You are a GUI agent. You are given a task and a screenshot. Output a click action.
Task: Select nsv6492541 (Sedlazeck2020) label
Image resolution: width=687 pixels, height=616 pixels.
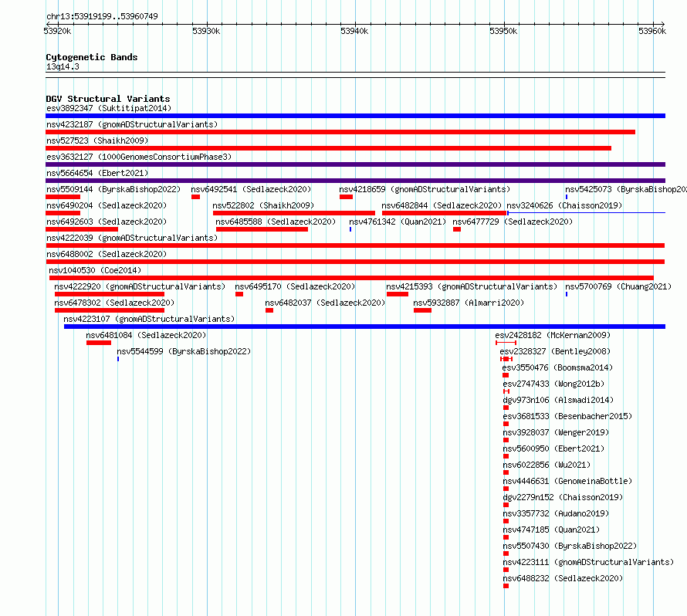(x=251, y=189)
